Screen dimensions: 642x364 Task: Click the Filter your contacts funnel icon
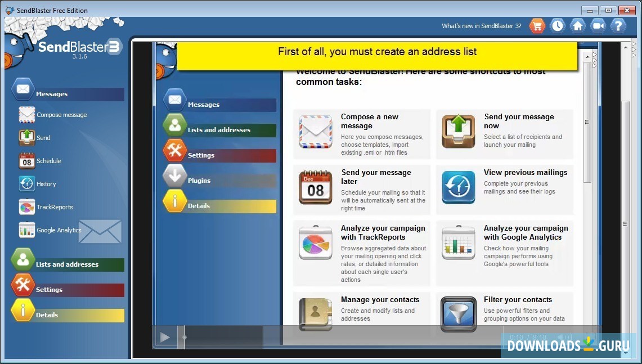[x=459, y=314]
